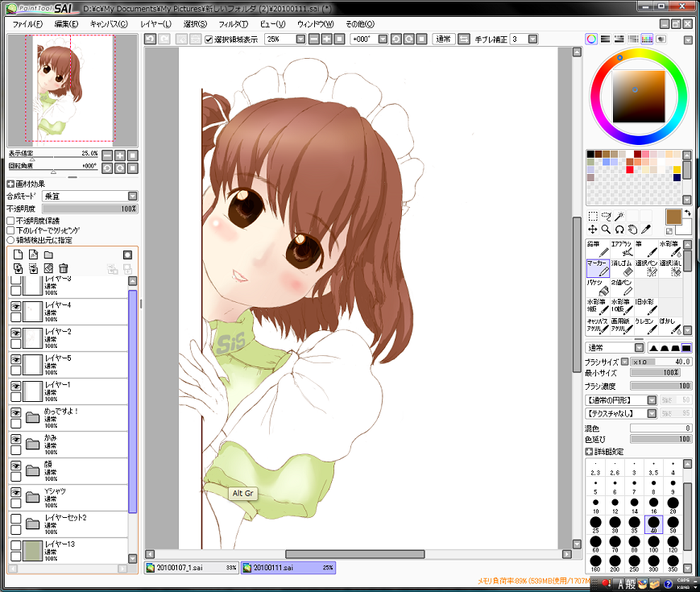Expand the 詳細設定 section
Viewport: 700px width, 592px height.
(x=590, y=452)
